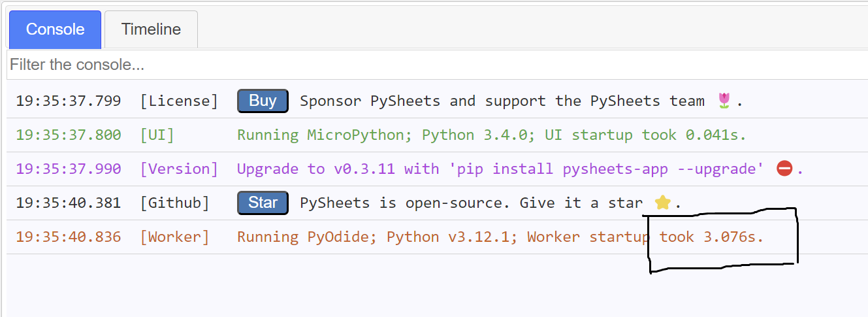Screen dimensions: 868x317
Task: Click the 'Running MicroPython' log message
Action: click(491, 135)
